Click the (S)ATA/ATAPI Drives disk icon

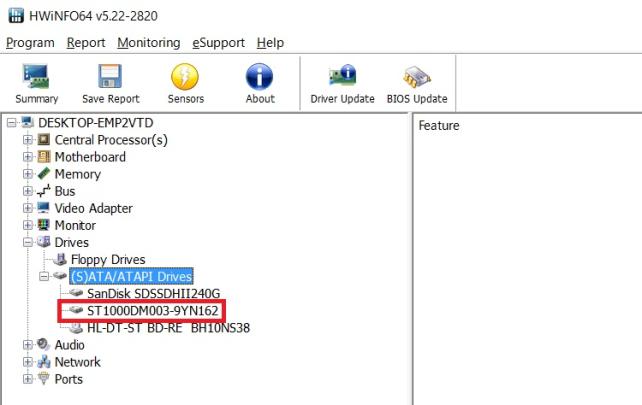click(x=60, y=276)
